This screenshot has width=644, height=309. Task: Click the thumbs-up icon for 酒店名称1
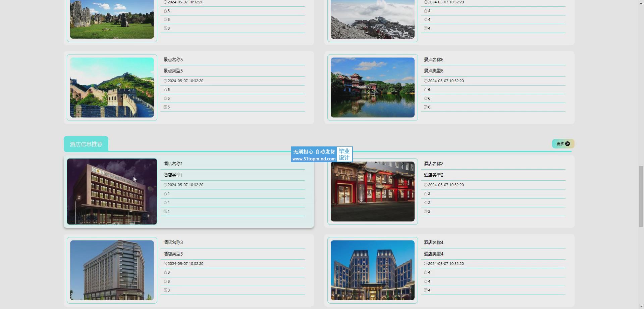coord(165,194)
